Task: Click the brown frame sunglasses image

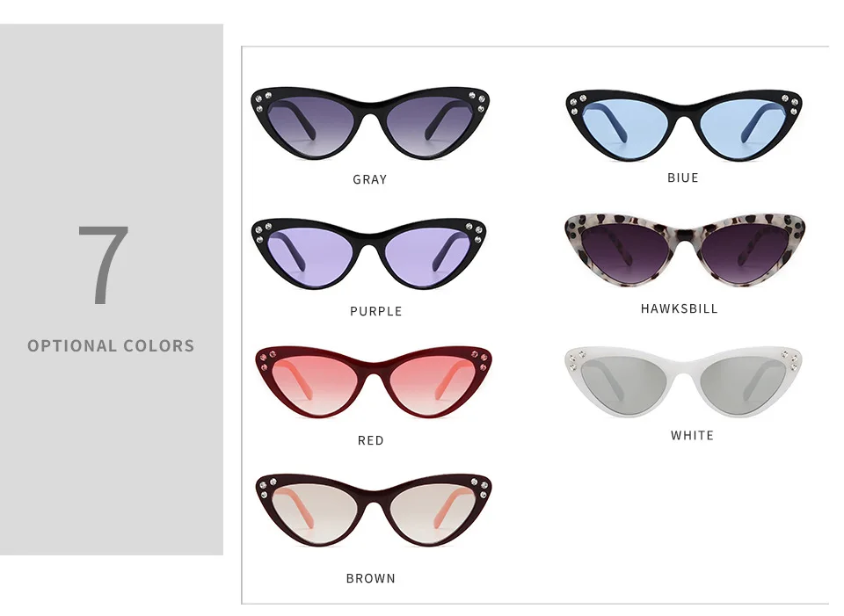Action: (374, 510)
